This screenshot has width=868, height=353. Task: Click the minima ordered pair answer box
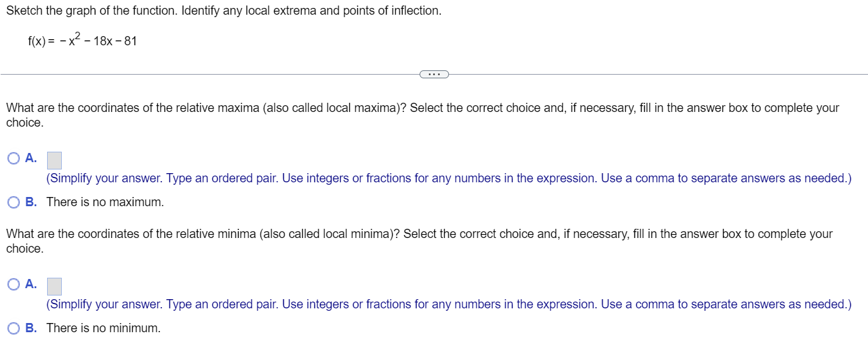click(x=54, y=286)
